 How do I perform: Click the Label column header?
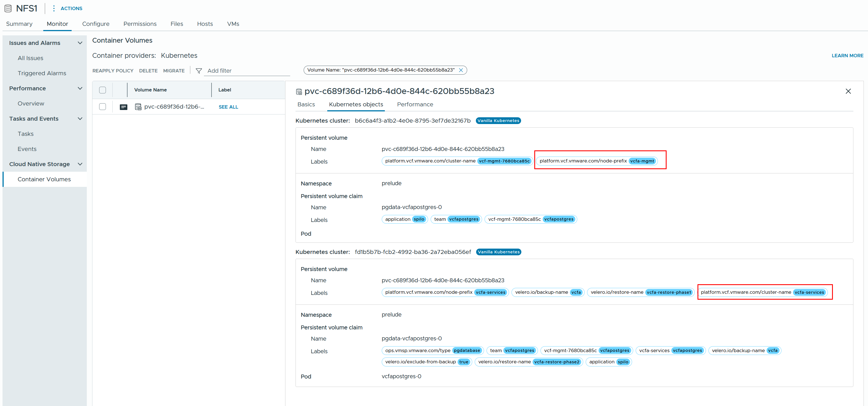tap(224, 90)
